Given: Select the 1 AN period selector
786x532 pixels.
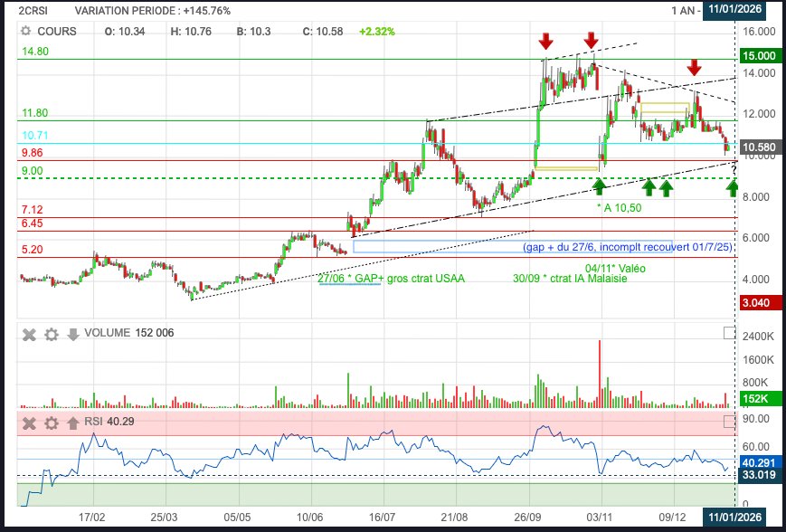Looking at the screenshot, I should (x=686, y=11).
